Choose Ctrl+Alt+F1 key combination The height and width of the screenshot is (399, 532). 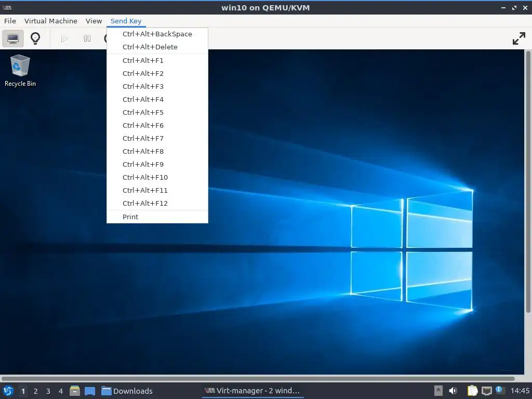(157, 60)
